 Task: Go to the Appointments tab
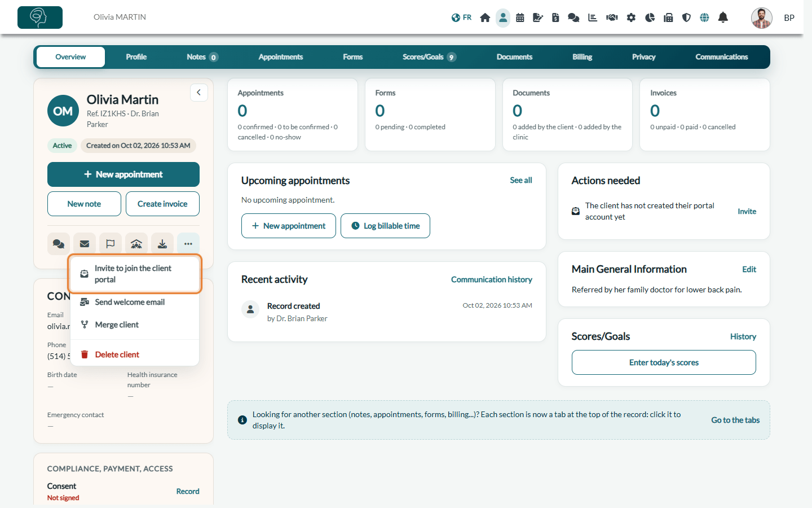click(x=281, y=57)
